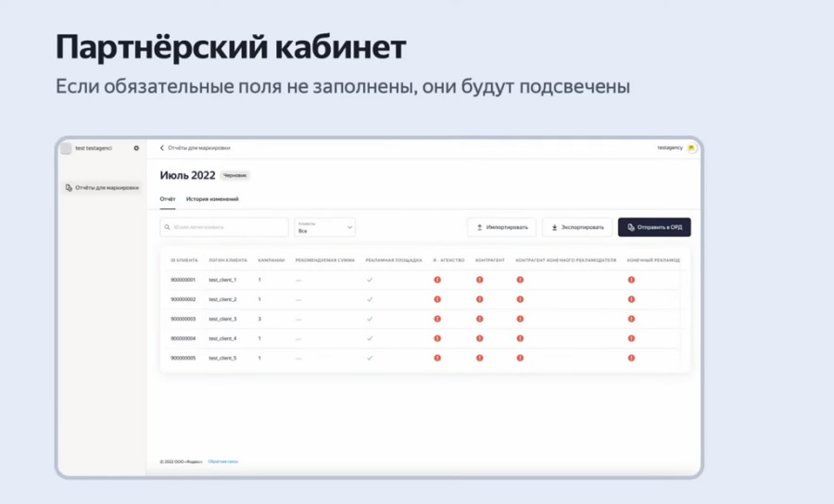
Task: Click the ID клиента column header
Action: point(184,260)
